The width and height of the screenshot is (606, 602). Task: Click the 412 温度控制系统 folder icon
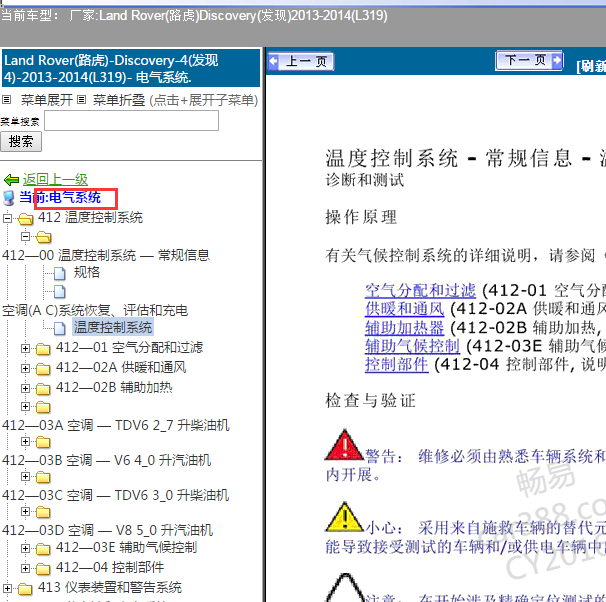(x=26, y=219)
